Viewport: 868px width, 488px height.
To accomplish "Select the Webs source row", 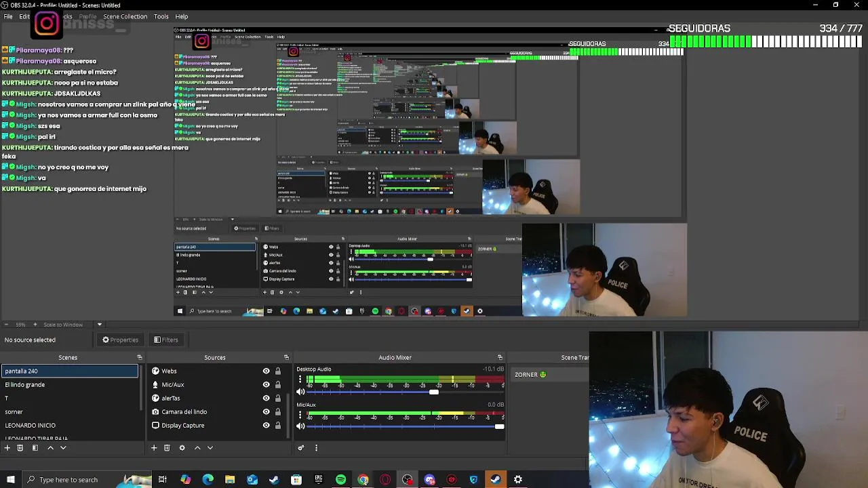I will point(216,371).
